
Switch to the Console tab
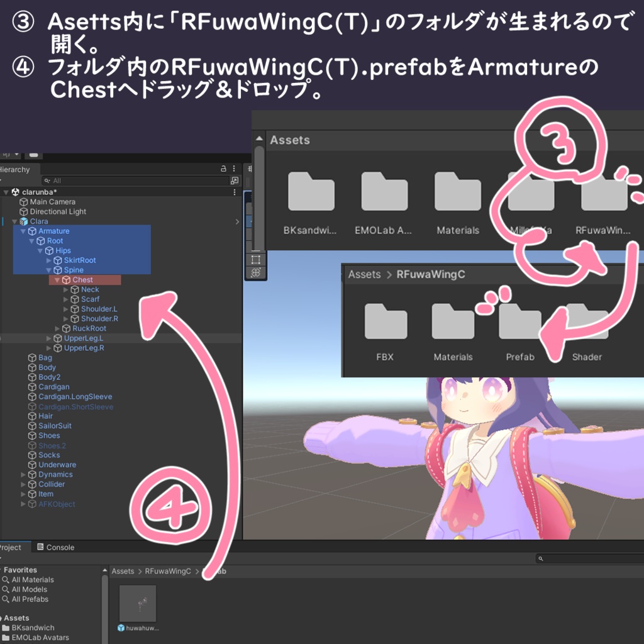click(56, 547)
